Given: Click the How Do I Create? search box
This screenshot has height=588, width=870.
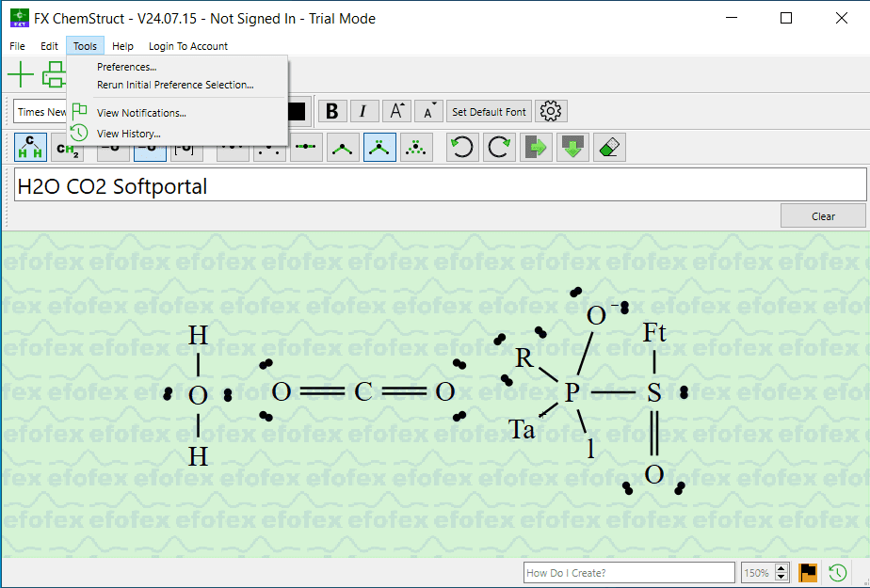Looking at the screenshot, I should [629, 573].
